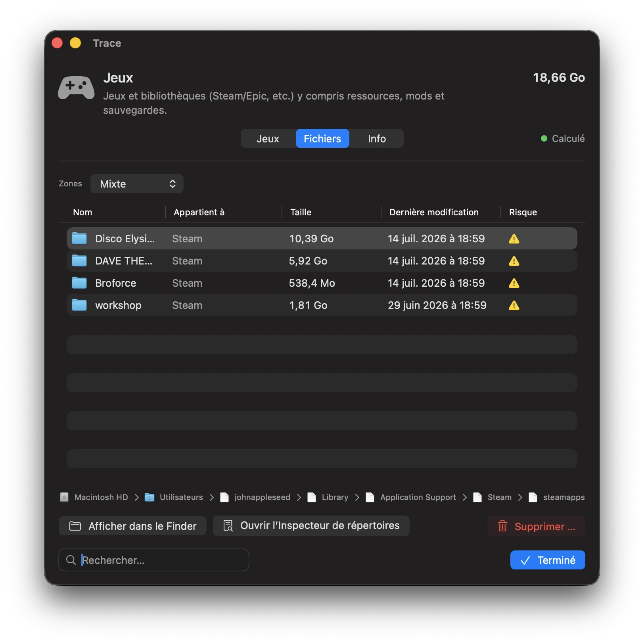Screen dimensions: 644x644
Task: Click the document icon before johnappleseed
Action: [224, 497]
